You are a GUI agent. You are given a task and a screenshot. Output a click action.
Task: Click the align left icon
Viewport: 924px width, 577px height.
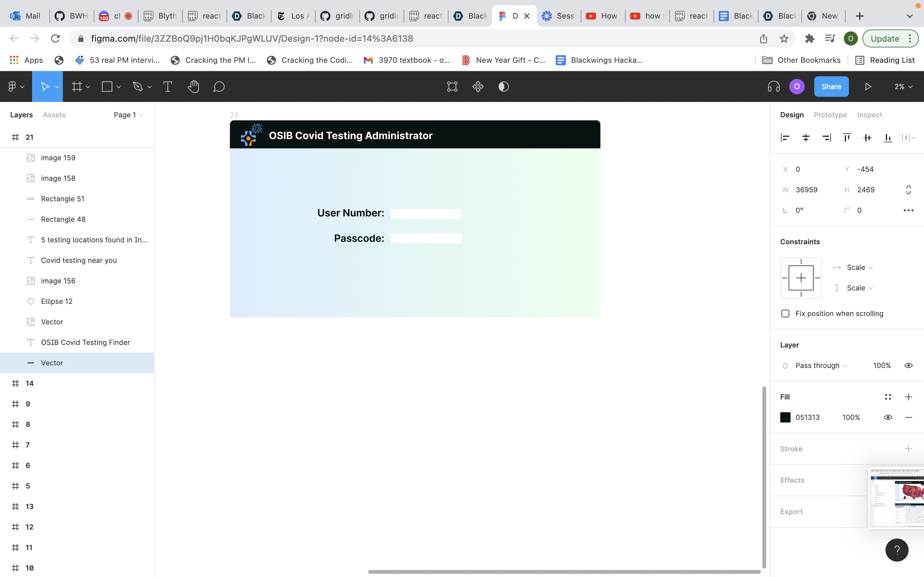tap(785, 138)
